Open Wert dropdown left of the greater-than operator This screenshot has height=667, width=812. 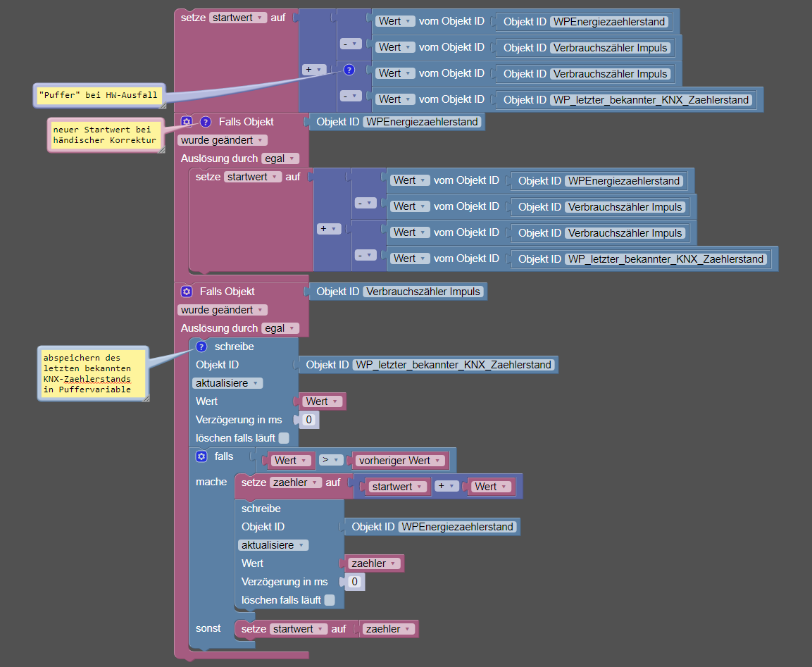pyautogui.click(x=291, y=461)
